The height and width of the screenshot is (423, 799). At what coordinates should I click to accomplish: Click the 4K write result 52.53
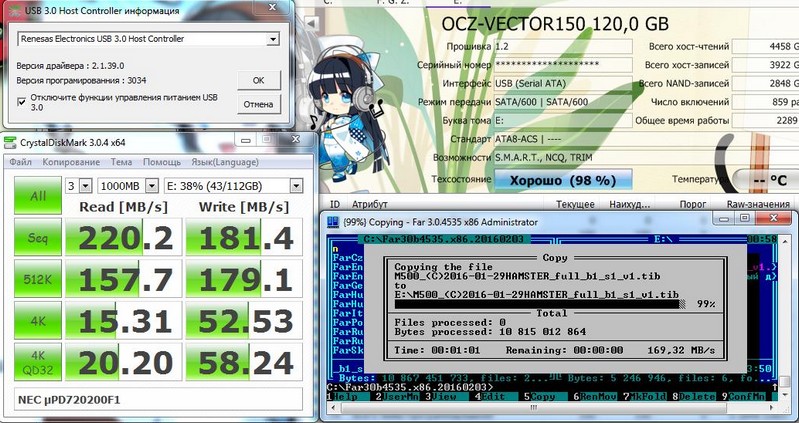[244, 321]
